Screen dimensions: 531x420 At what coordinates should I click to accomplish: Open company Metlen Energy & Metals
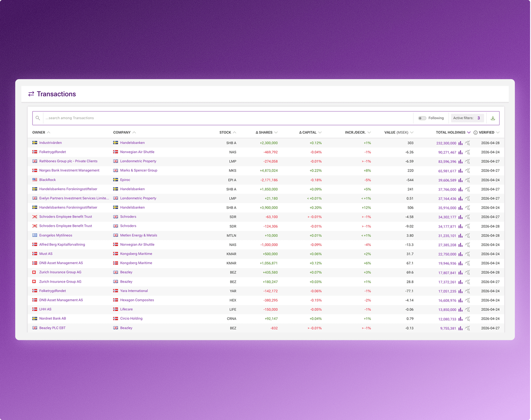[x=139, y=235]
